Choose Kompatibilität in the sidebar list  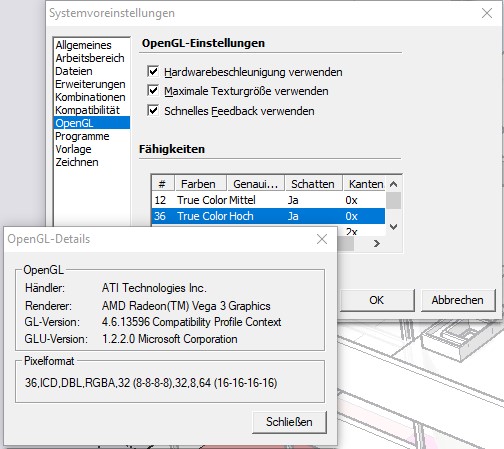pos(87,110)
